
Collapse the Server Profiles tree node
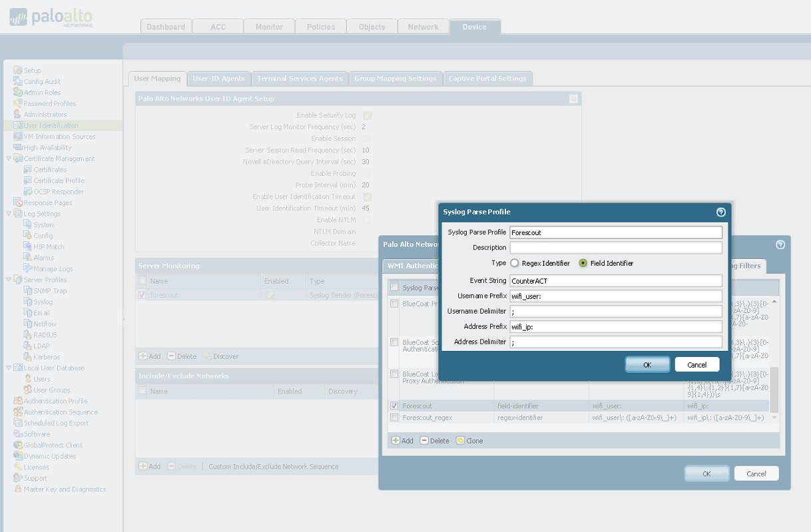point(9,280)
